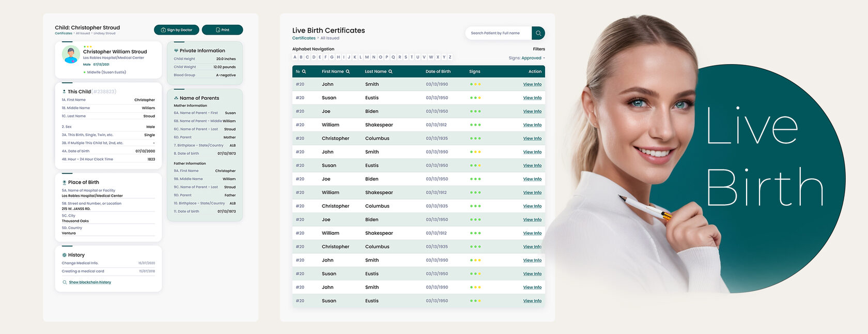Open the Certificates breadcrumb above the birth table
Viewport: 868px width, 334px height.
pyautogui.click(x=304, y=38)
